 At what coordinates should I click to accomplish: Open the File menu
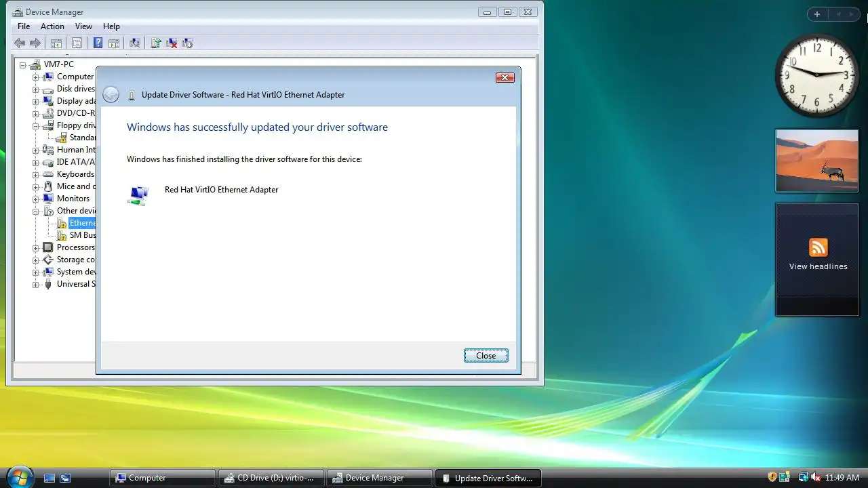[24, 26]
